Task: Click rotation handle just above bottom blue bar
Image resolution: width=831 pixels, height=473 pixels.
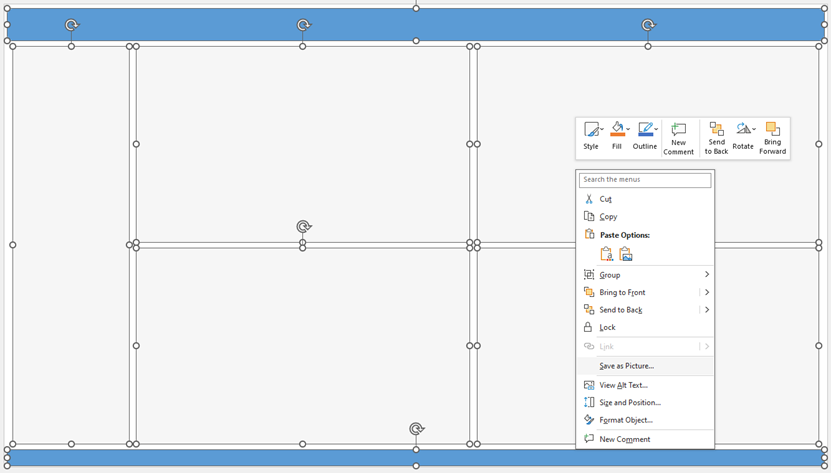Action: pyautogui.click(x=416, y=428)
